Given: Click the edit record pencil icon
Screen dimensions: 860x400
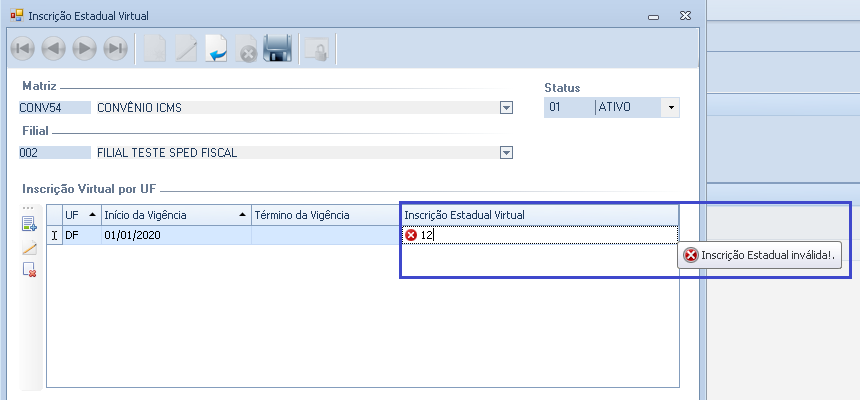Looking at the screenshot, I should (185, 48).
